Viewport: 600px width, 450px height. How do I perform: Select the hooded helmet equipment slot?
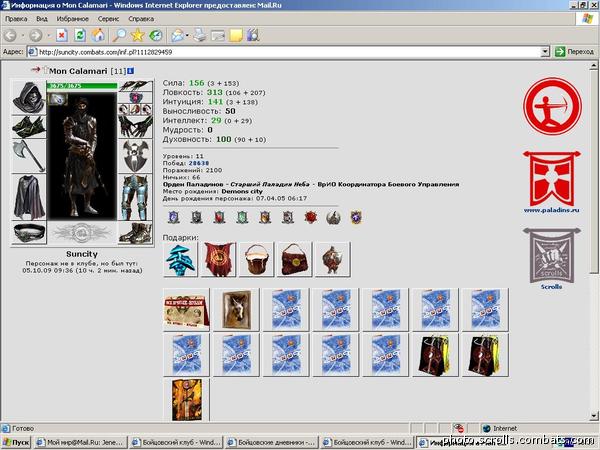[29, 98]
